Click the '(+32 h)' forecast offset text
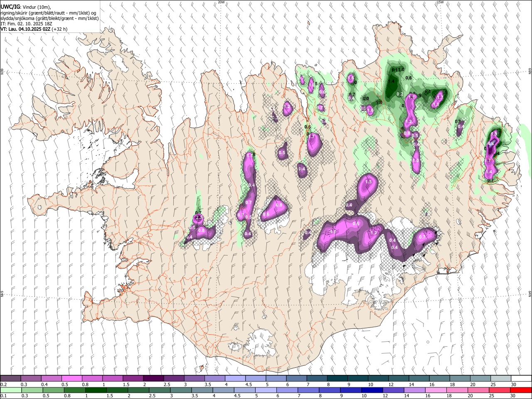Image resolution: width=532 pixels, height=399 pixels. (x=60, y=29)
